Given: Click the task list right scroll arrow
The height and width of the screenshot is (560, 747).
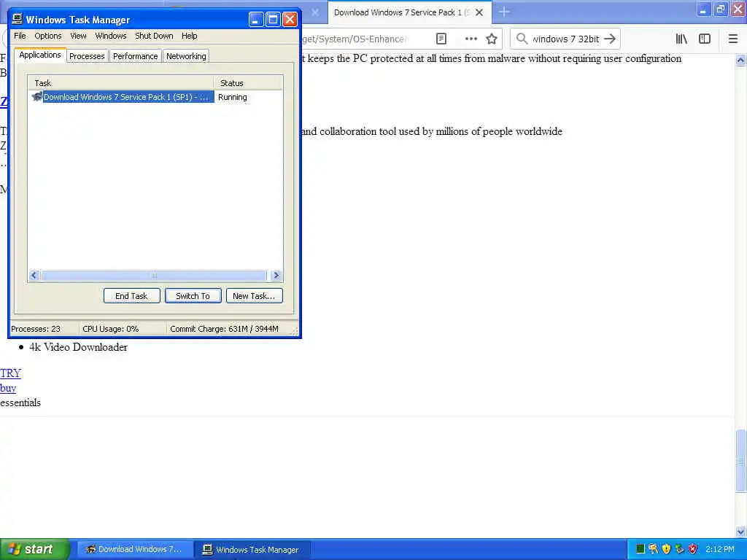Looking at the screenshot, I should tap(276, 275).
